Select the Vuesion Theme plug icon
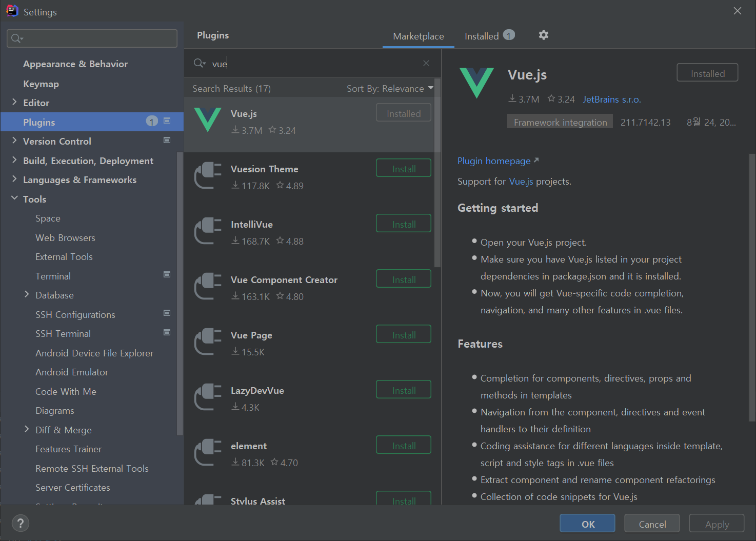The width and height of the screenshot is (756, 541). (208, 175)
